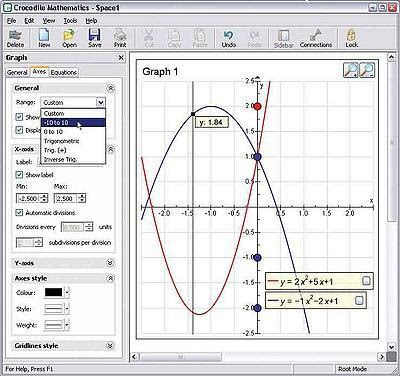Click the X-axis Max value field
400x376 pixels.
[66, 198]
